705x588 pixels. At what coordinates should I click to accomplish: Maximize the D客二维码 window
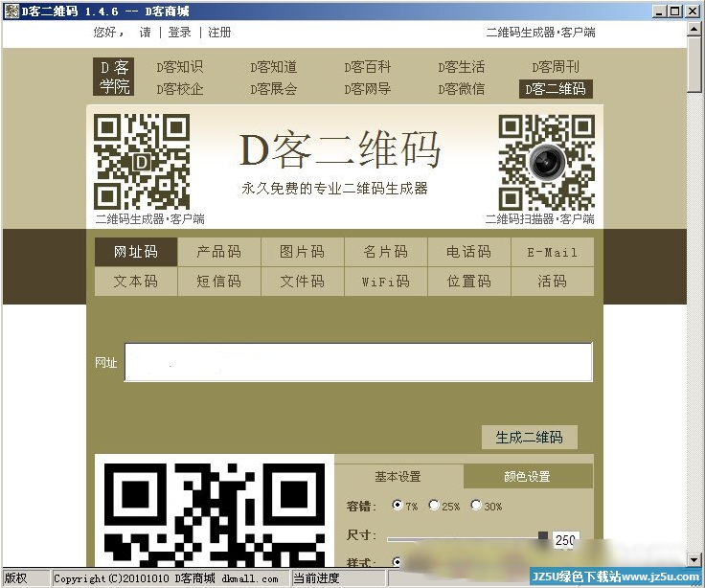tap(675, 11)
